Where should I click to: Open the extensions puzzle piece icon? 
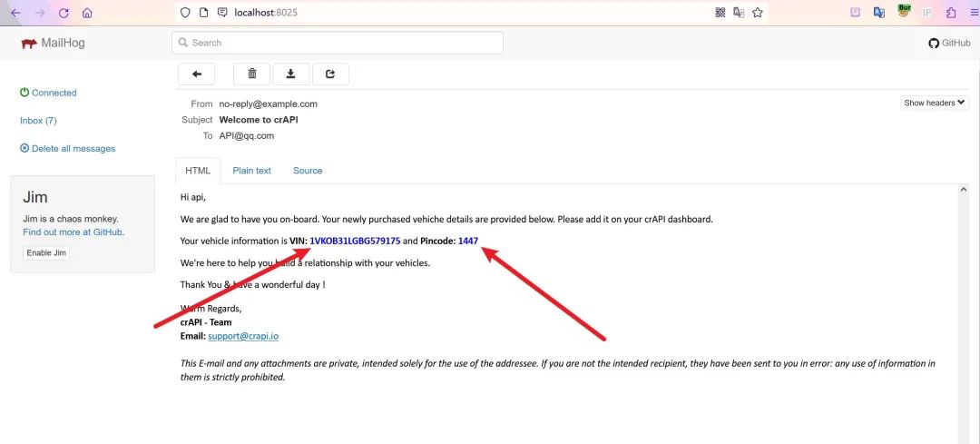[951, 12]
